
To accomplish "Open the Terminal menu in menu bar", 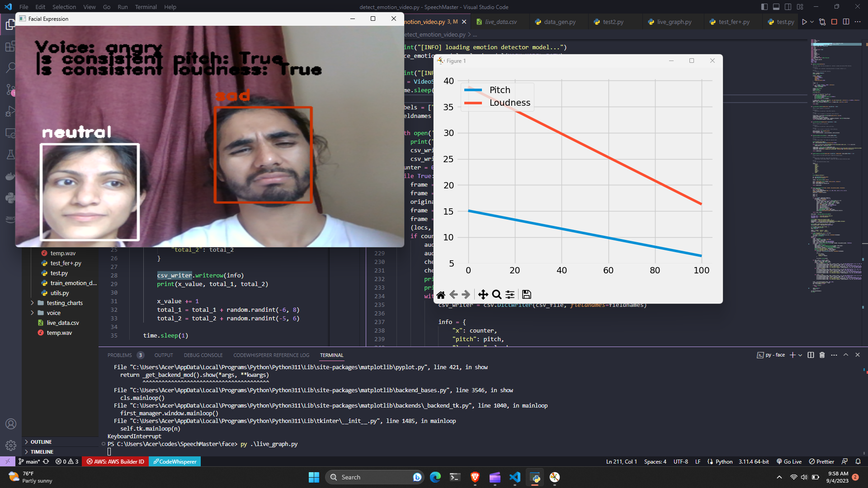I will 146,7.
